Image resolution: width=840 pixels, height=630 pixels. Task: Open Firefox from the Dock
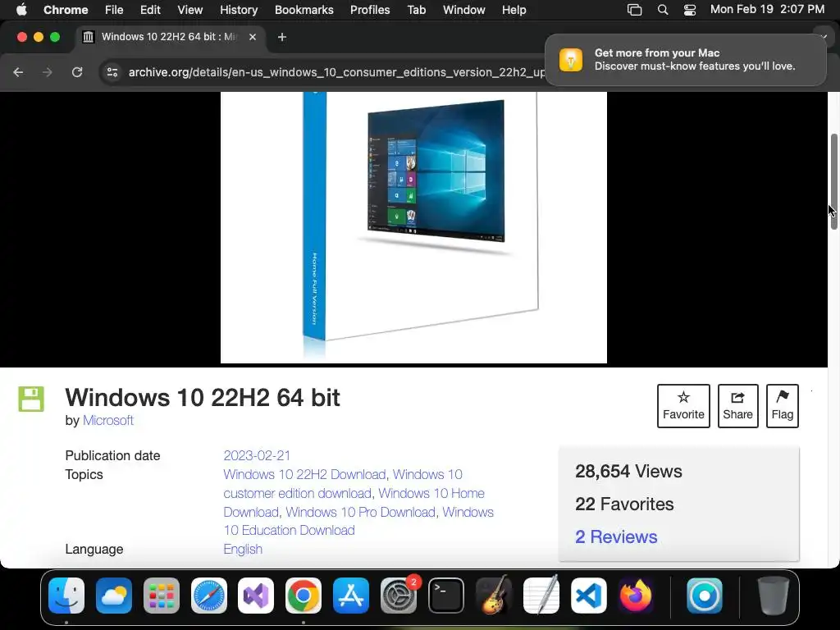coord(636,596)
